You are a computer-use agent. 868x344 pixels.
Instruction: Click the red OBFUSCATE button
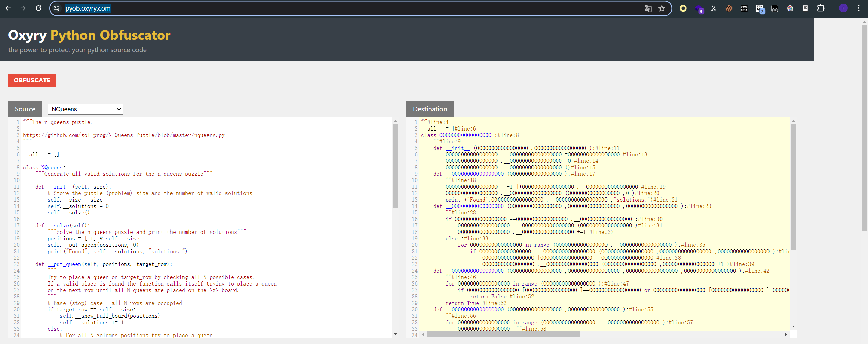(x=32, y=81)
